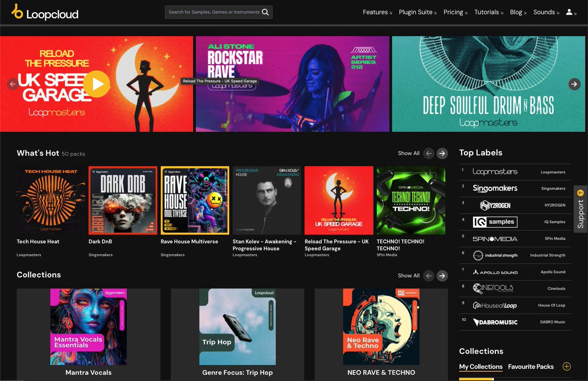Screen dimensions: 588x381
Task: Open Stan Kolev Awakening pack cover
Action: click(267, 201)
